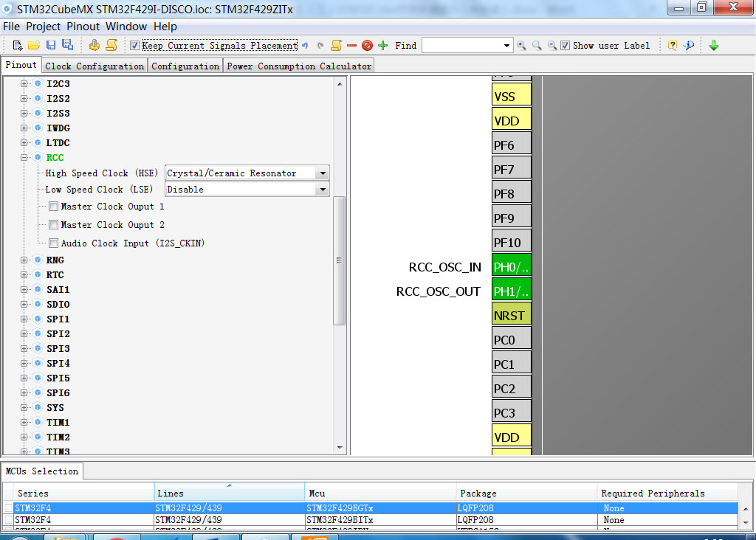Image resolution: width=756 pixels, height=540 pixels.
Task: Expand the TIM1 tree node
Action: pos(24,423)
